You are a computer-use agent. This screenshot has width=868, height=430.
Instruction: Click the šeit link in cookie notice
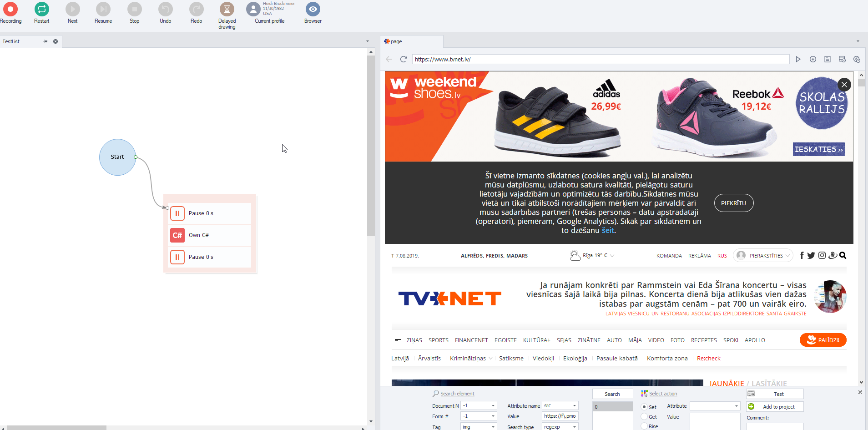click(x=608, y=230)
